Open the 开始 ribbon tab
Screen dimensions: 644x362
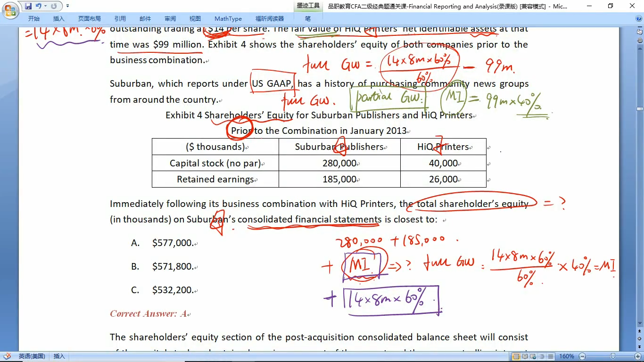click(34, 19)
